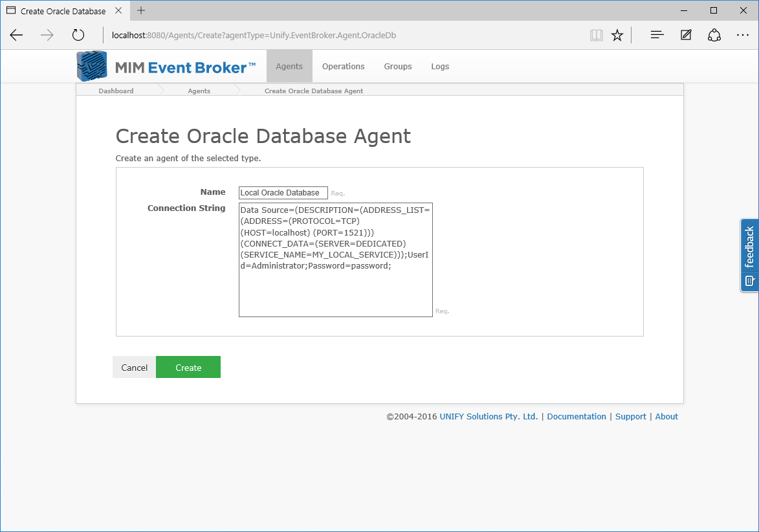Viewport: 759px width, 532px height.
Task: Open reading view icon
Action: pyautogui.click(x=597, y=35)
